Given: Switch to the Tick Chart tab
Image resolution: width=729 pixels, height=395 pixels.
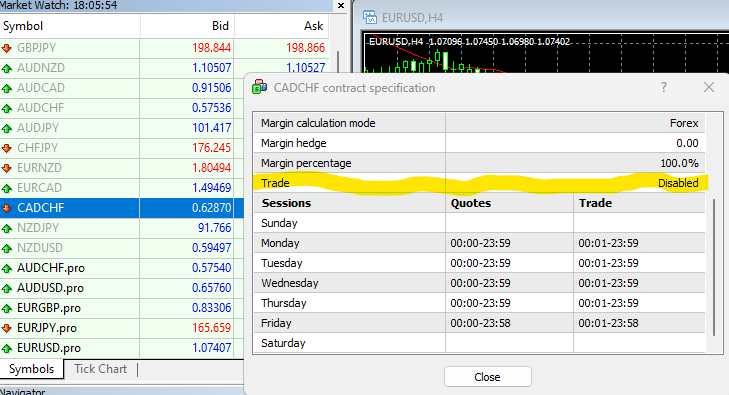Looking at the screenshot, I should coord(100,369).
